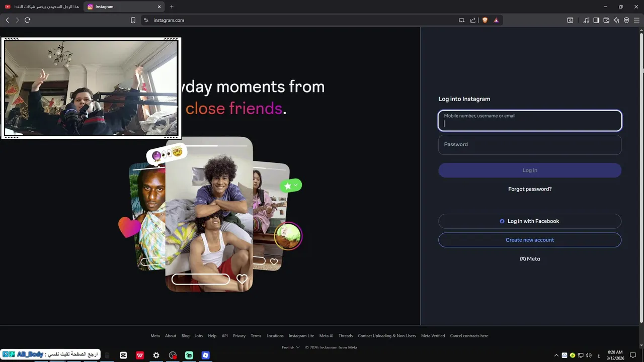Open site information icon beside instagram.com

[x=146, y=20]
